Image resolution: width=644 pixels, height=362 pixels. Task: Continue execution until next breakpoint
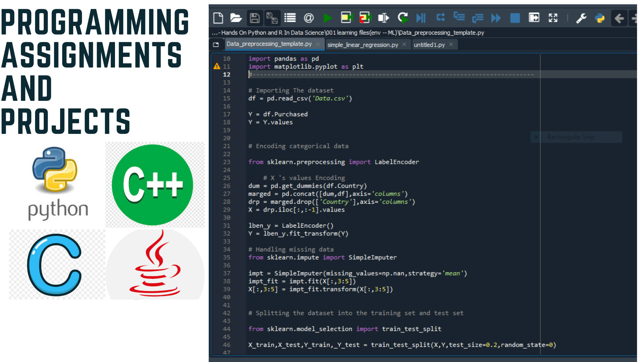pos(496,18)
